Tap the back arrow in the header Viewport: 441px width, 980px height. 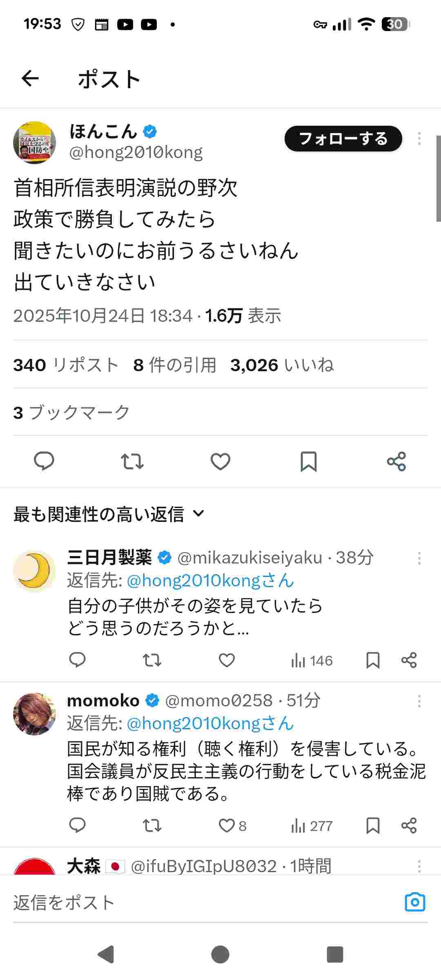click(x=30, y=78)
